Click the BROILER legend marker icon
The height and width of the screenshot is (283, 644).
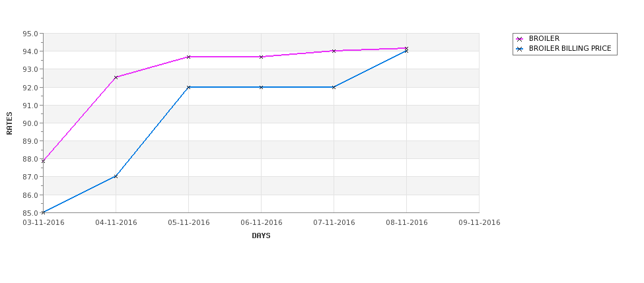520,39
